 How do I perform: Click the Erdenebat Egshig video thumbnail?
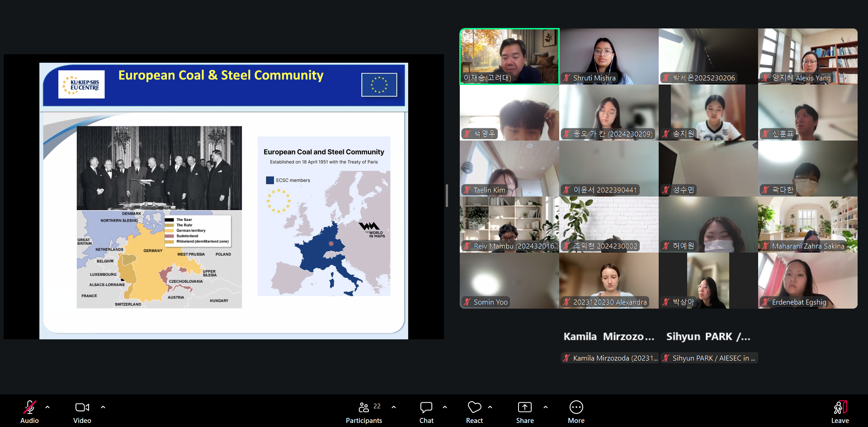(808, 281)
